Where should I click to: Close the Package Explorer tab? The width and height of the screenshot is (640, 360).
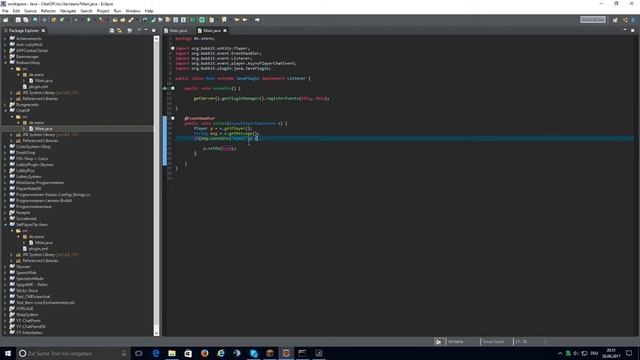(x=43, y=31)
